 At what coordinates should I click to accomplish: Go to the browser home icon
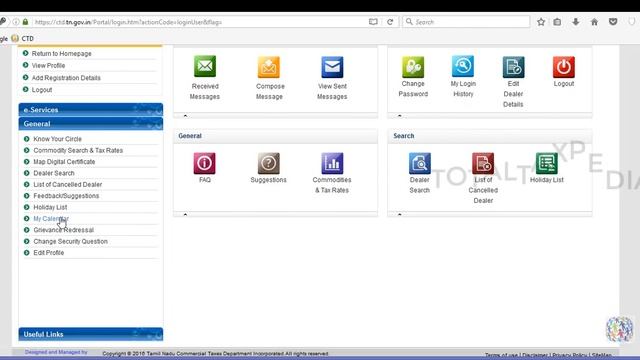(x=594, y=22)
